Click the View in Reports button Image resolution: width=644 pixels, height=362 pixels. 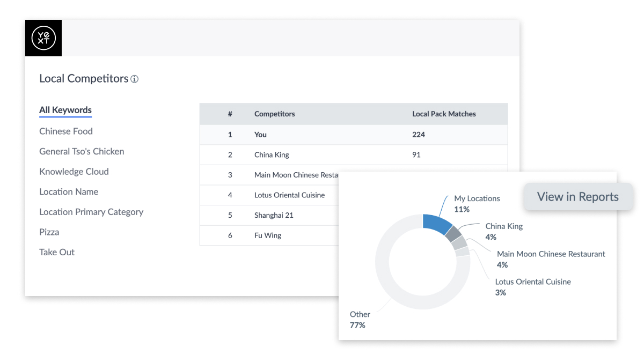click(578, 197)
